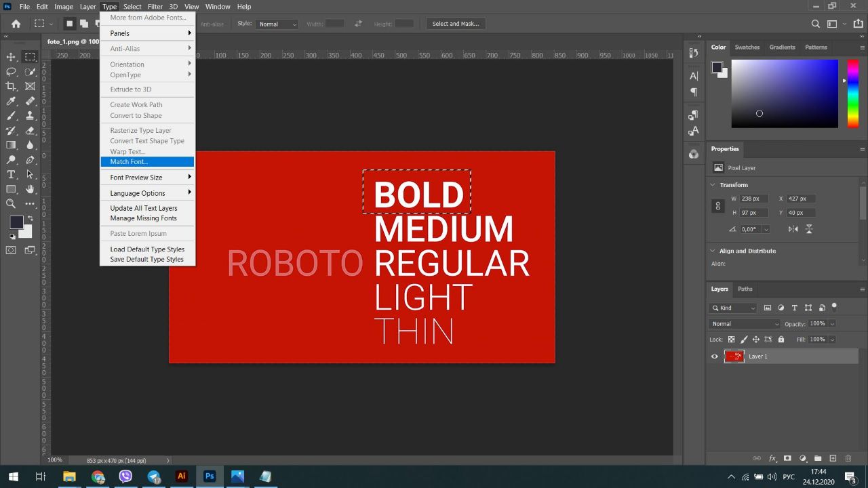The image size is (868, 488).
Task: Toggle lock all for layer
Action: [x=781, y=340]
